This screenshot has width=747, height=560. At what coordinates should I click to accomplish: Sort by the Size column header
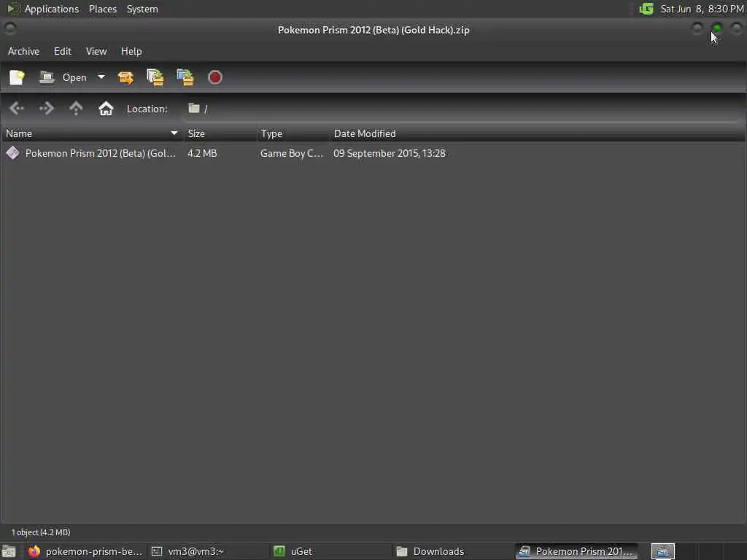220,134
